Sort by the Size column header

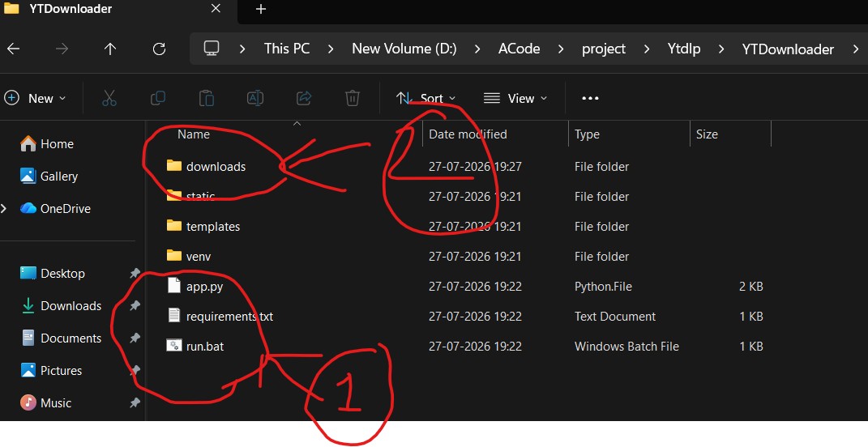tap(707, 134)
